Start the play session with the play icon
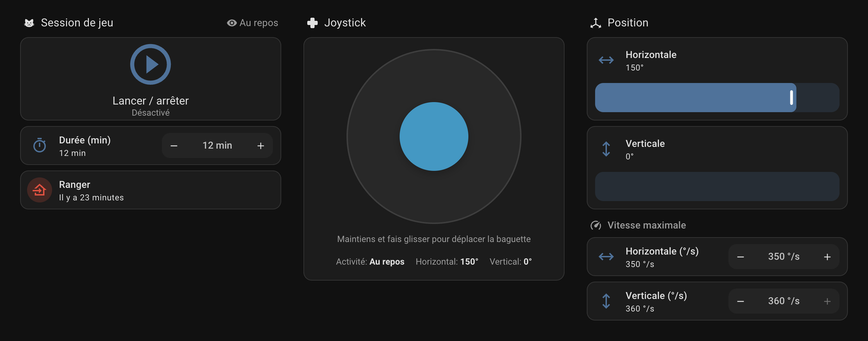The width and height of the screenshot is (868, 341). (150, 65)
